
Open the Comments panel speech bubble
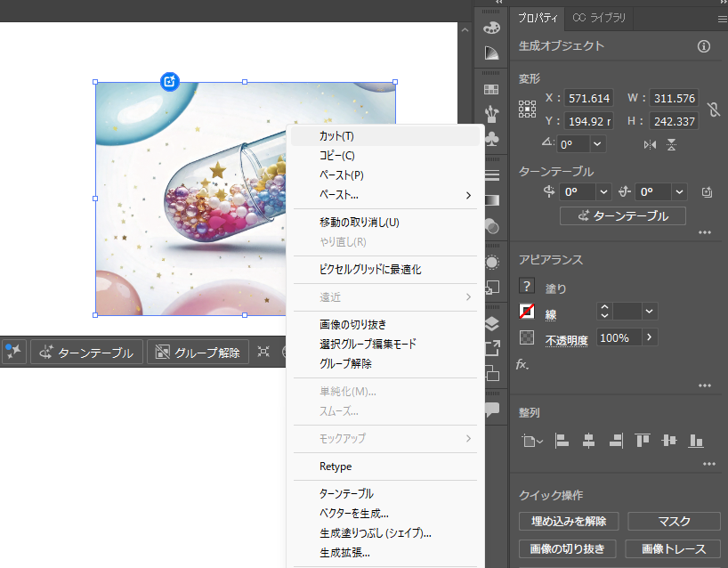[x=491, y=410]
